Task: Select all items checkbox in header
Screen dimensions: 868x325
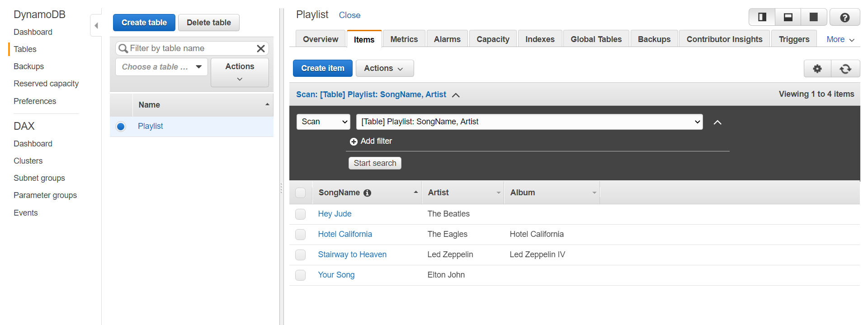Action: 300,193
